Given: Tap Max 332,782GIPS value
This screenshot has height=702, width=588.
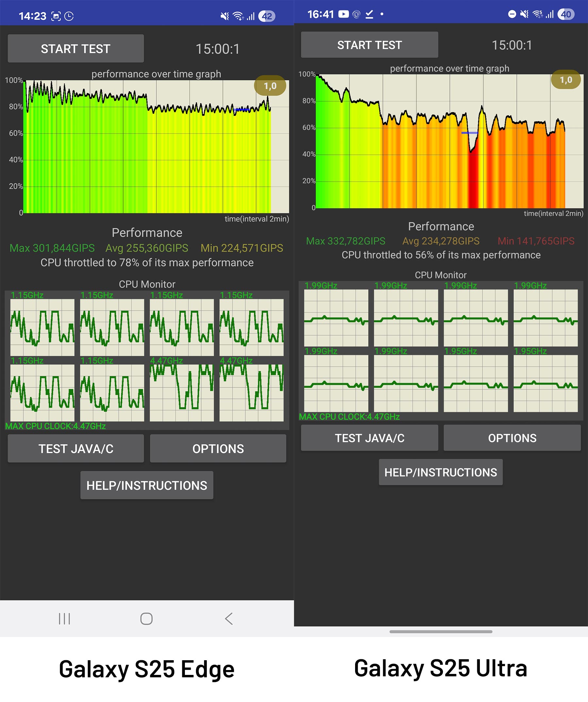Looking at the screenshot, I should point(346,241).
